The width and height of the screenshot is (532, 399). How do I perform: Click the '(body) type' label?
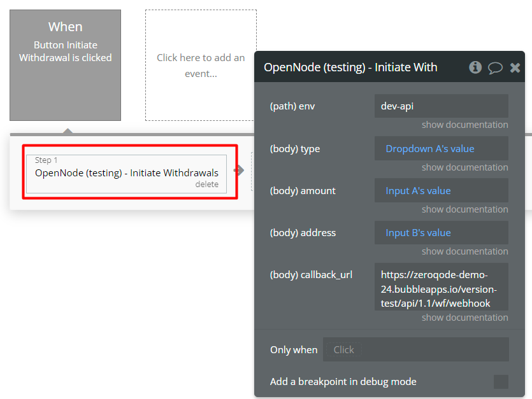(x=295, y=149)
